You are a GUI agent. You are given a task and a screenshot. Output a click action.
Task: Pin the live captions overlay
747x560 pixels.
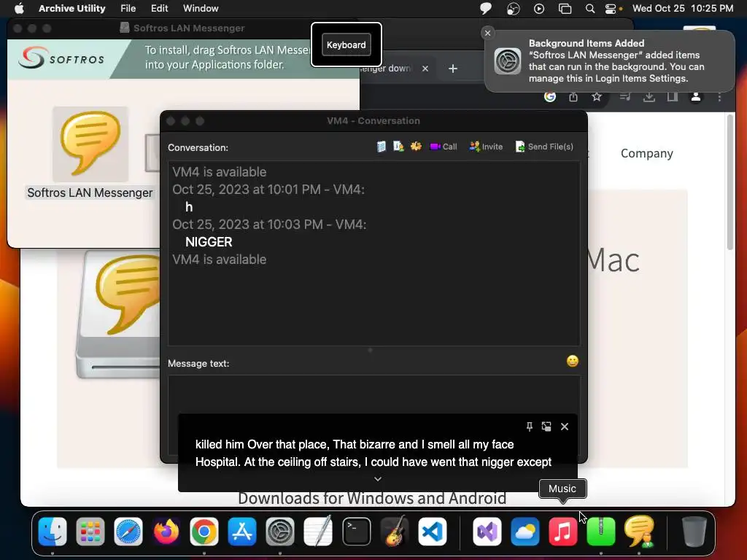pyautogui.click(x=530, y=427)
